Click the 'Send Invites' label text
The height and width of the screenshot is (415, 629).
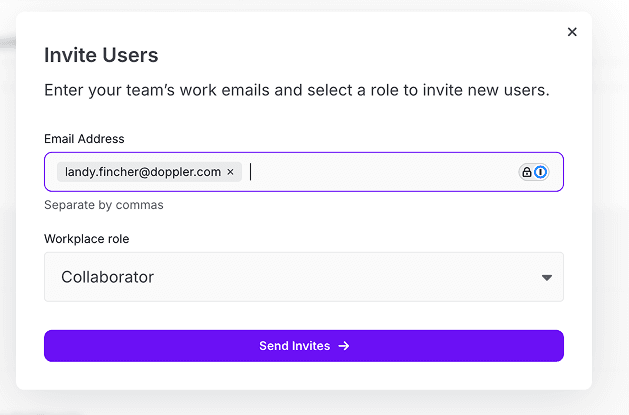click(x=294, y=346)
